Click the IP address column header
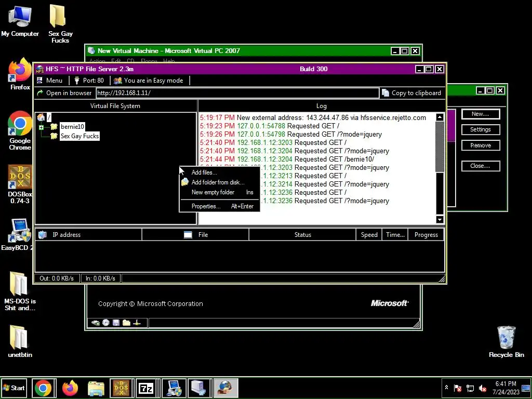532x399 pixels. tap(88, 235)
